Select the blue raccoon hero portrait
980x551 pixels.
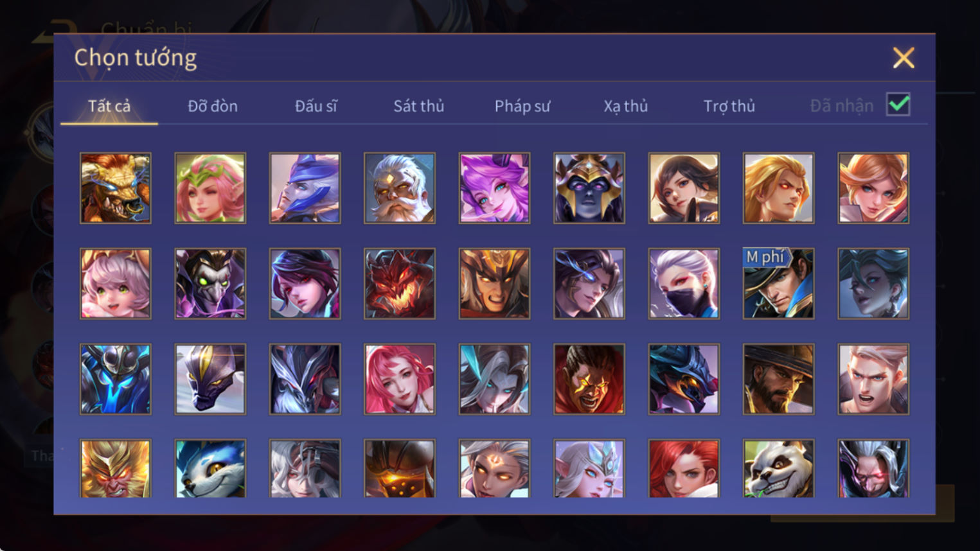click(210, 469)
